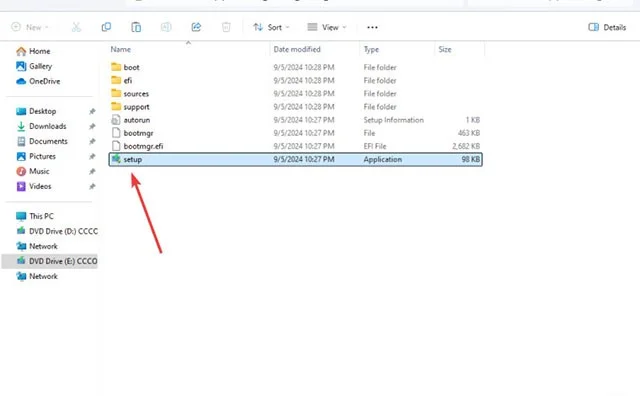
Task: Sort by the Type column header
Action: point(371,49)
